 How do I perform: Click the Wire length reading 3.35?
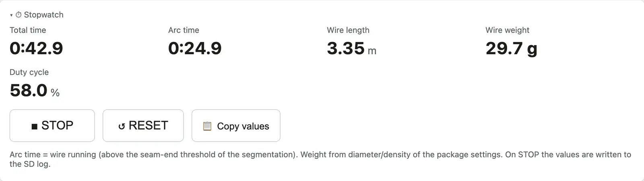[346, 48]
